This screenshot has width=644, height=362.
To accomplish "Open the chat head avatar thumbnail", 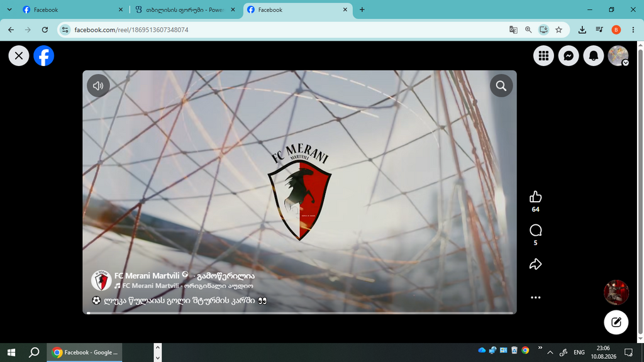I will [x=616, y=292].
